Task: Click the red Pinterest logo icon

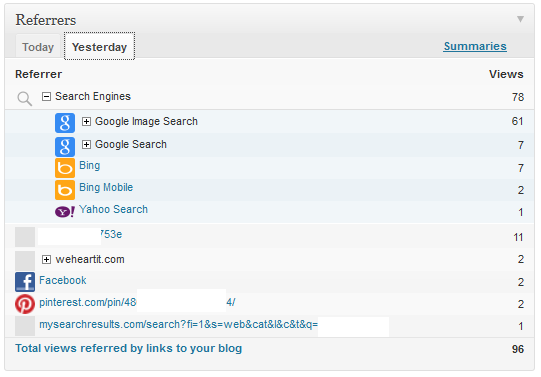Action: pyautogui.click(x=25, y=304)
